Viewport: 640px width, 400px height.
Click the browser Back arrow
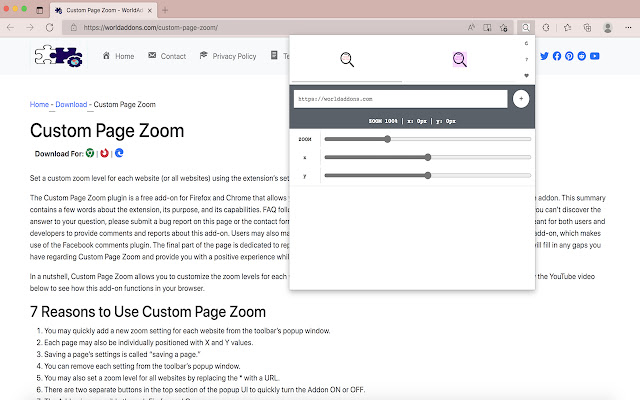tap(11, 28)
